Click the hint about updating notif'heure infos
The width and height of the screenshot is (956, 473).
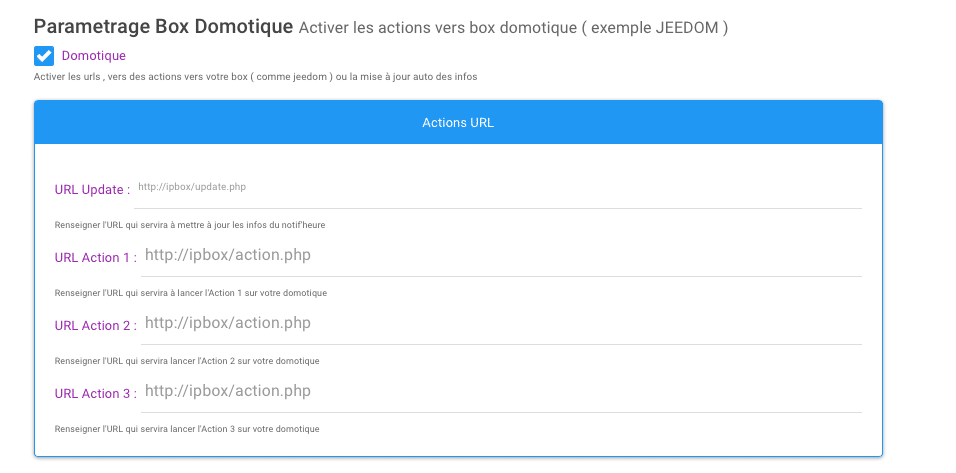tap(190, 225)
